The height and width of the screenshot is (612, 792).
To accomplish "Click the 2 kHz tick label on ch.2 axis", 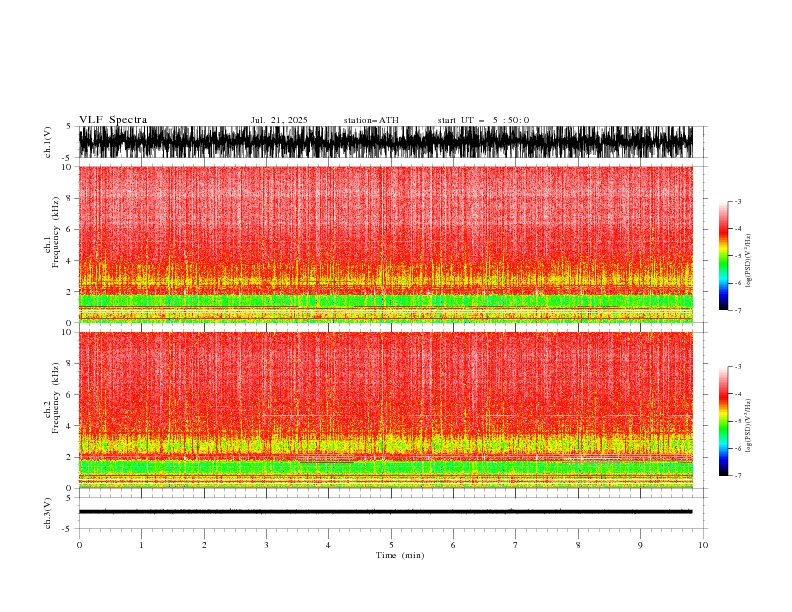I will coord(70,457).
